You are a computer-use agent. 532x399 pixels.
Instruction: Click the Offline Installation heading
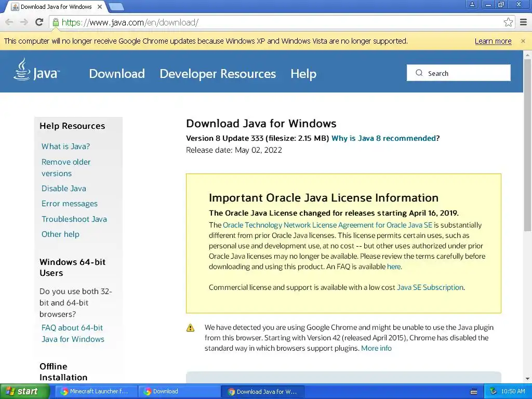(x=63, y=372)
